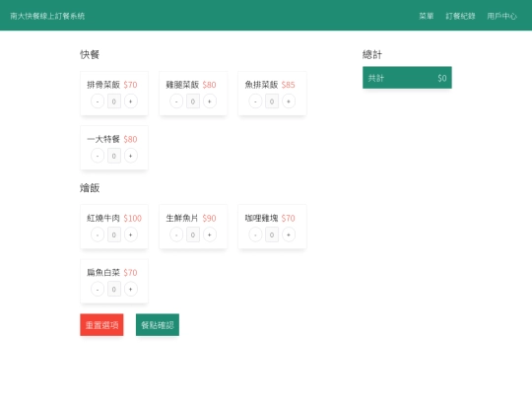Decrease quantity of 紅燒牛肉
The image size is (532, 399).
[x=98, y=234]
